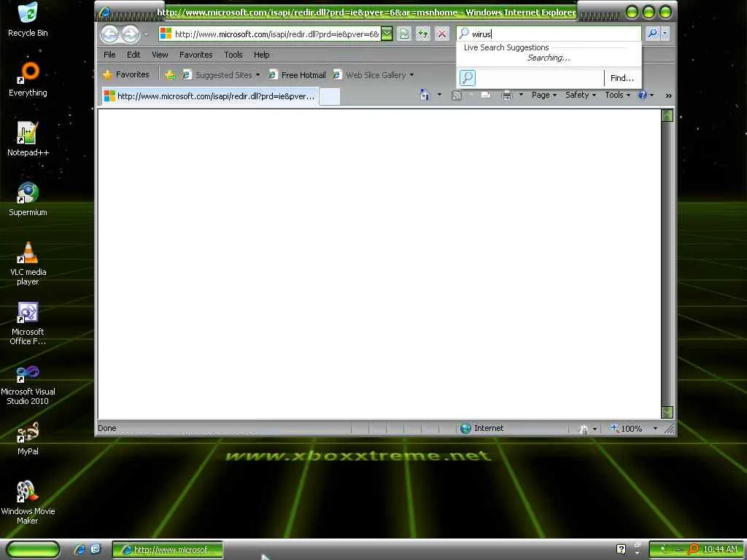This screenshot has width=747, height=560.
Task: Expand the command bar overflow chevron
Action: click(668, 96)
